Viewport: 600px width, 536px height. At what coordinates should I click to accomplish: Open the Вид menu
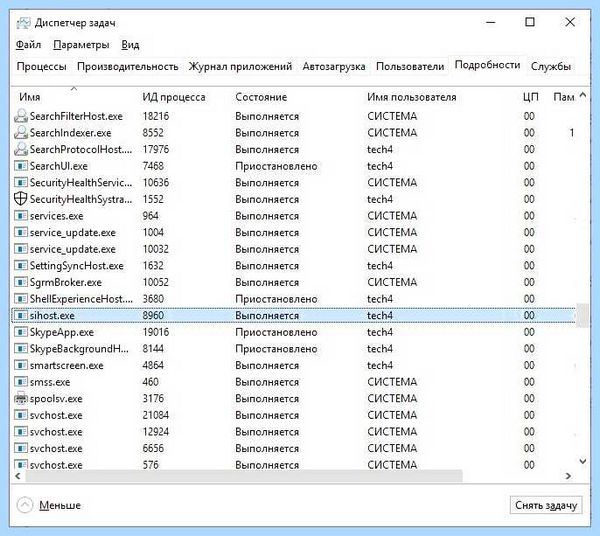point(130,45)
